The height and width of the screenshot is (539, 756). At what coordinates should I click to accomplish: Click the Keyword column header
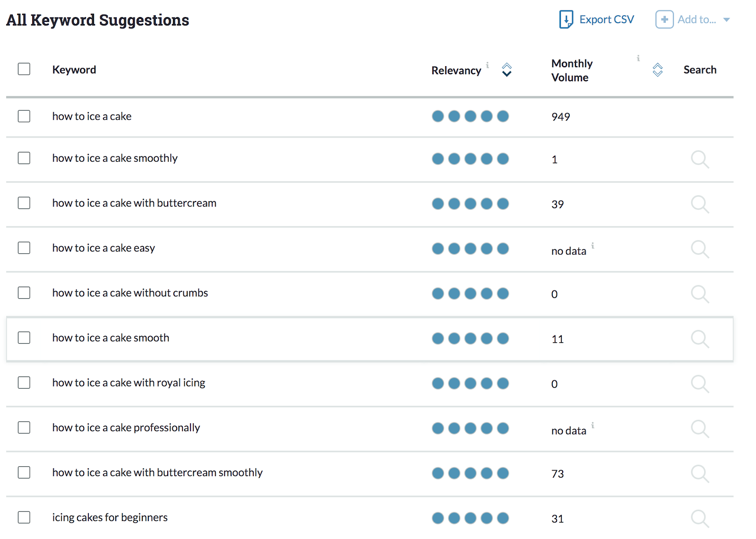point(74,70)
